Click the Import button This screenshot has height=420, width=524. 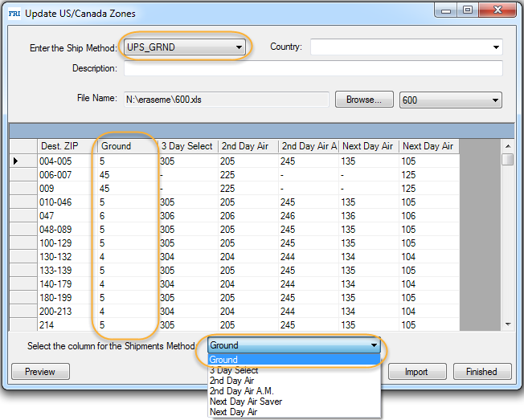[416, 372]
